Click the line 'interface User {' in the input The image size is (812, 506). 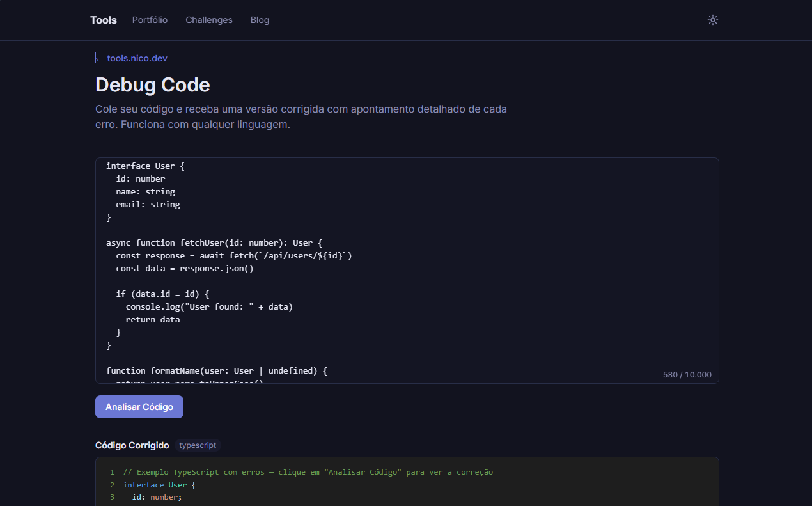pyautogui.click(x=145, y=166)
